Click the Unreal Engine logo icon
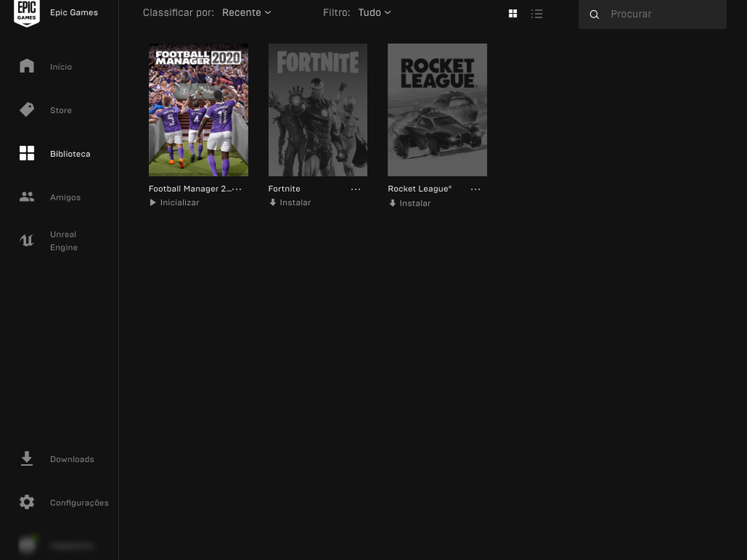This screenshot has width=747, height=560. (27, 241)
